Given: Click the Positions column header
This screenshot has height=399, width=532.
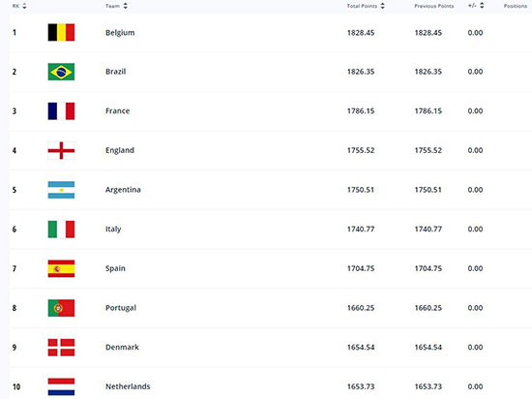Looking at the screenshot, I should [516, 6].
